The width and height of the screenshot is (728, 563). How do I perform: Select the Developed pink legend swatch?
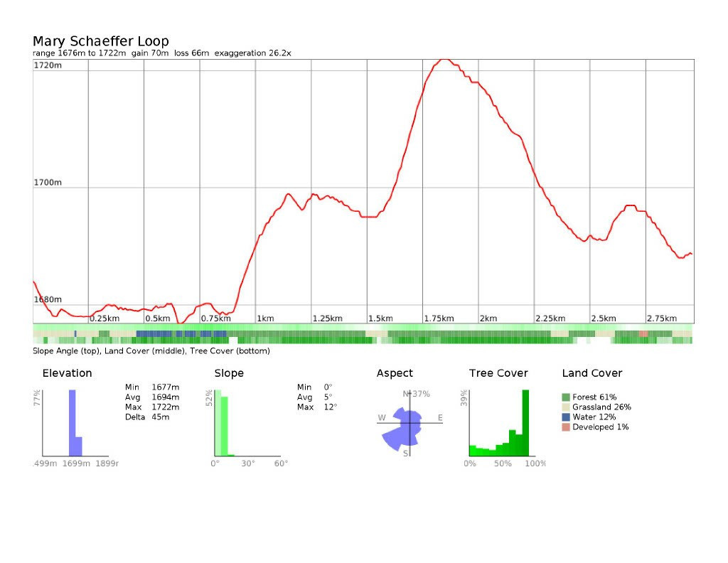click(x=566, y=427)
